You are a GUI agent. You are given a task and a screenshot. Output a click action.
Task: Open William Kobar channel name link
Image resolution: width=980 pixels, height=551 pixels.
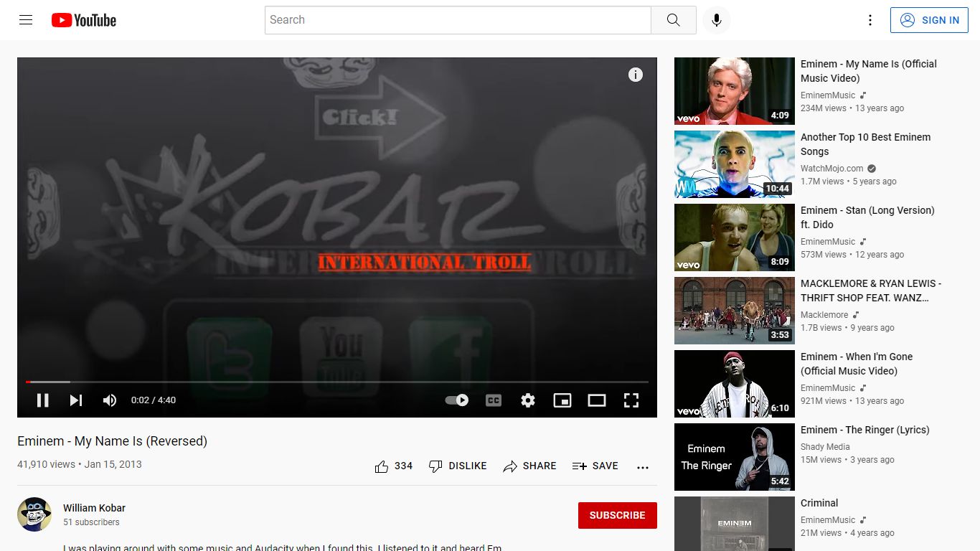point(94,508)
